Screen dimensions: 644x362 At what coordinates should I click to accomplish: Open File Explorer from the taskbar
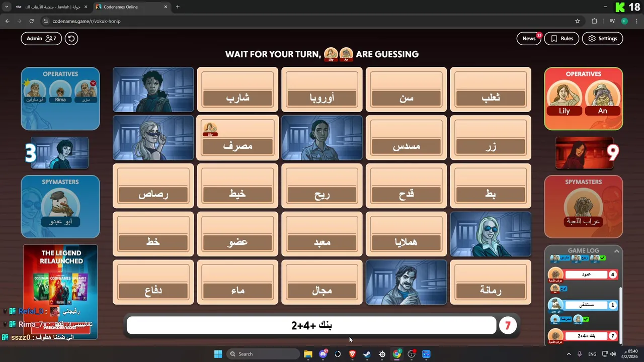point(308,354)
